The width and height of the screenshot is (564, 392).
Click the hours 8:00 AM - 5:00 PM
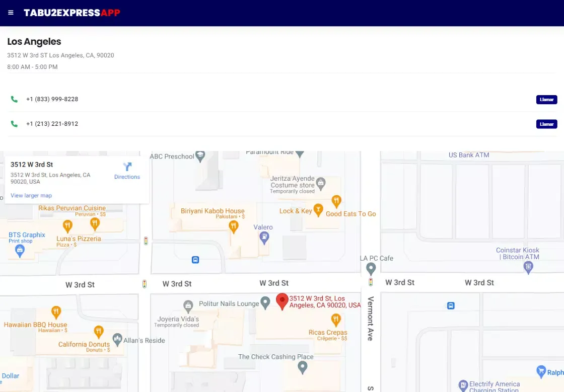[32, 67]
